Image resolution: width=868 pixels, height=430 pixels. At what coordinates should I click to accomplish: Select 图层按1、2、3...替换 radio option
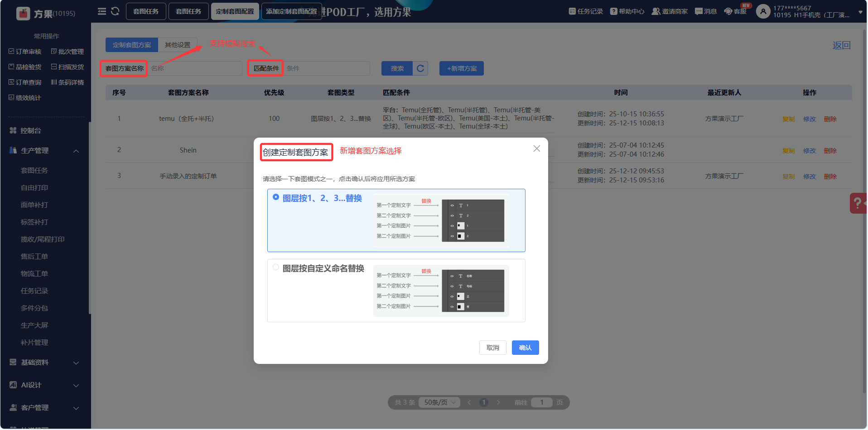(276, 197)
